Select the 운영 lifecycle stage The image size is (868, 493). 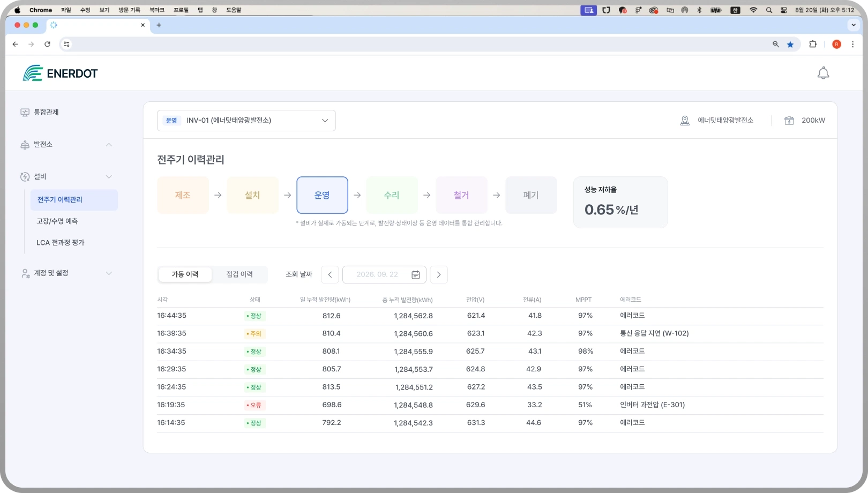322,196
